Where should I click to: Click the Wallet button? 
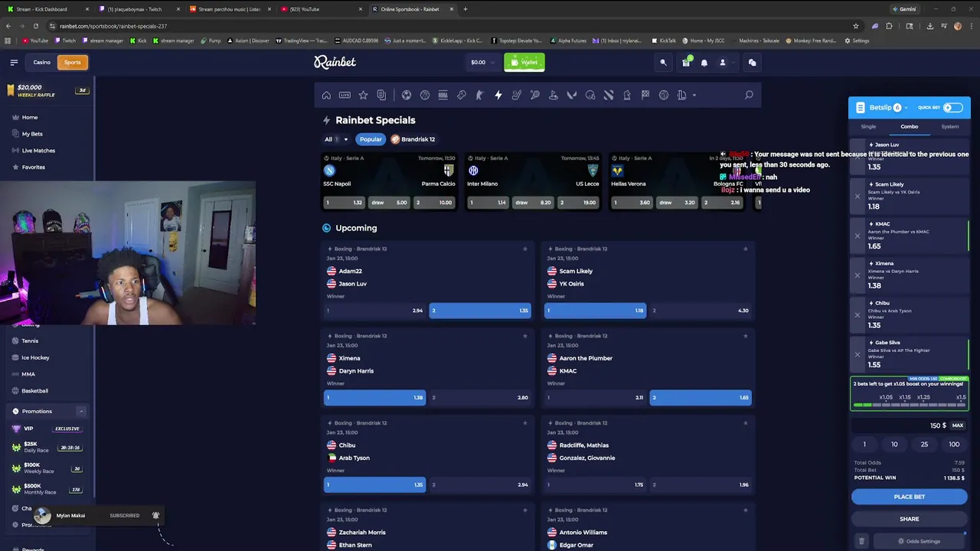(524, 63)
